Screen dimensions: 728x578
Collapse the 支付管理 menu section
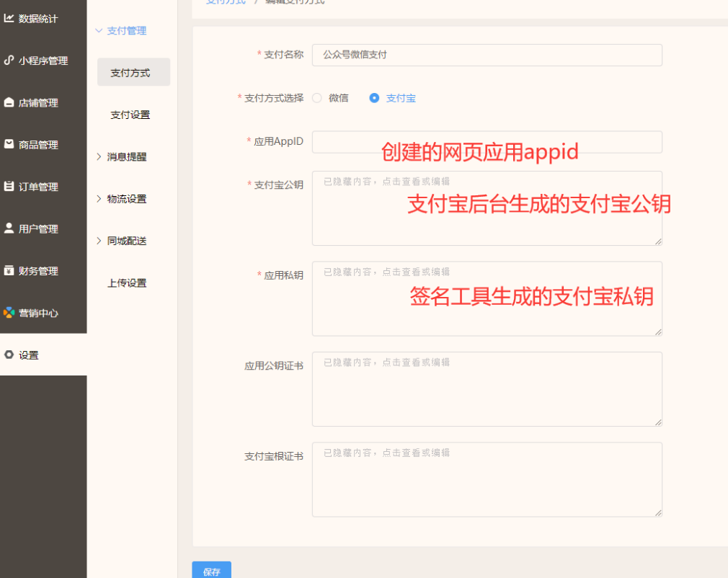(x=120, y=31)
